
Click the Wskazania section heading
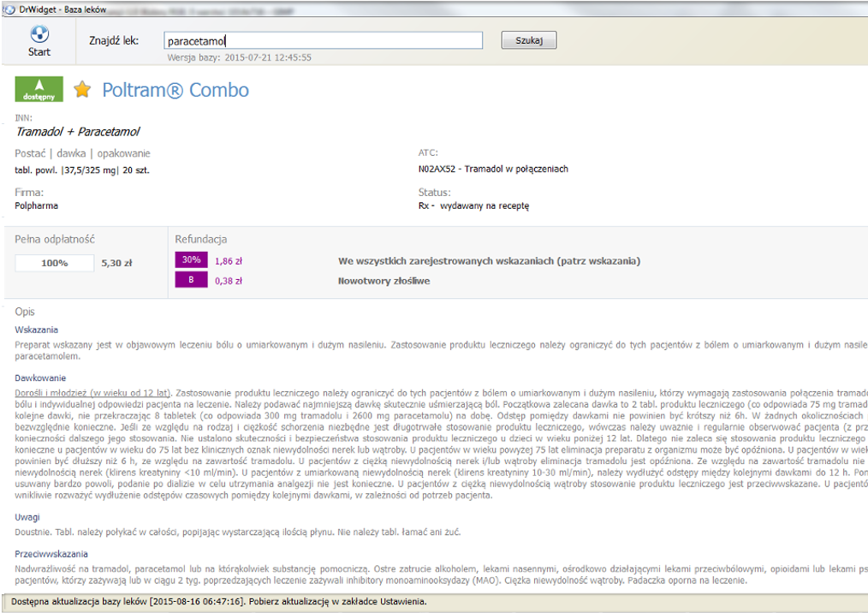pyautogui.click(x=36, y=329)
